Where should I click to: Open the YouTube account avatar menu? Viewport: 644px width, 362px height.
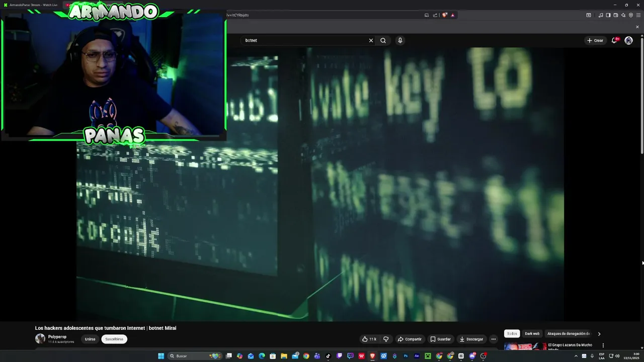click(x=628, y=40)
